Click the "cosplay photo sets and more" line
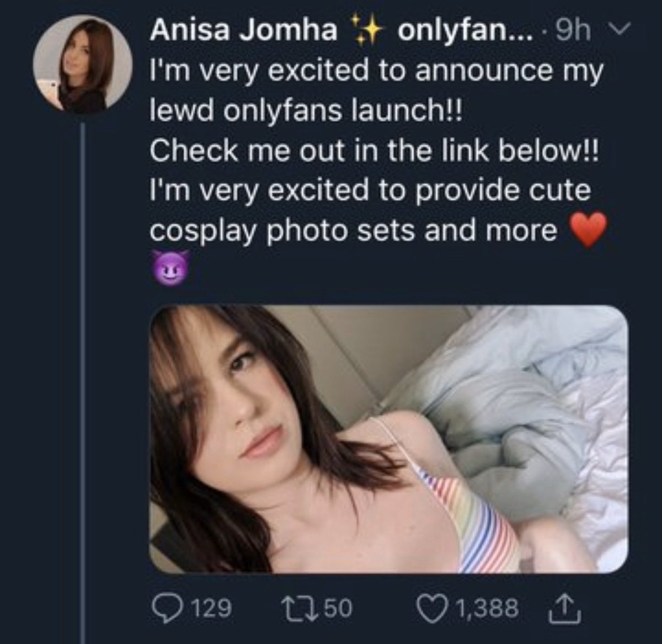662x644 pixels. click(x=354, y=230)
